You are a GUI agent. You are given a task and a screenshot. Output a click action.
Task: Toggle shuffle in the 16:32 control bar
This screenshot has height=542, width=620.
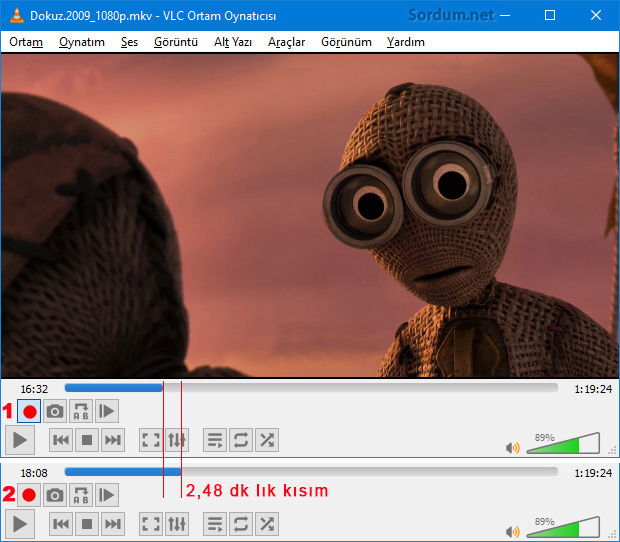click(267, 440)
